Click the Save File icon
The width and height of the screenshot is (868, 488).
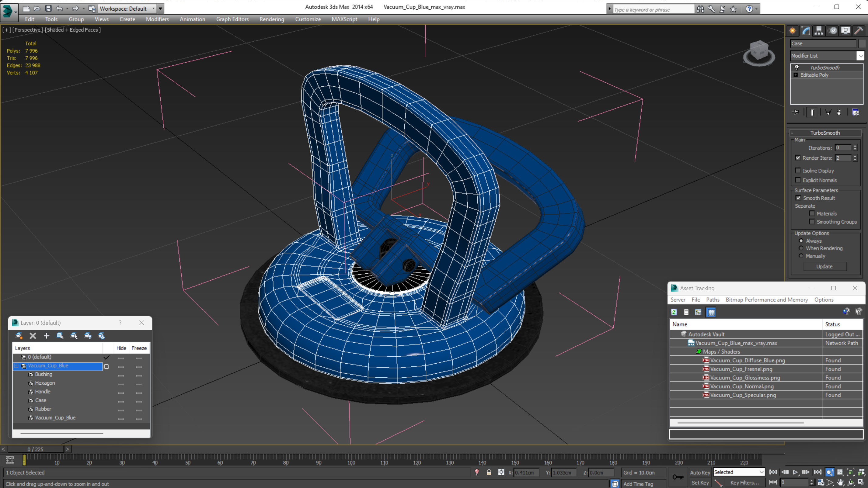pos(48,9)
